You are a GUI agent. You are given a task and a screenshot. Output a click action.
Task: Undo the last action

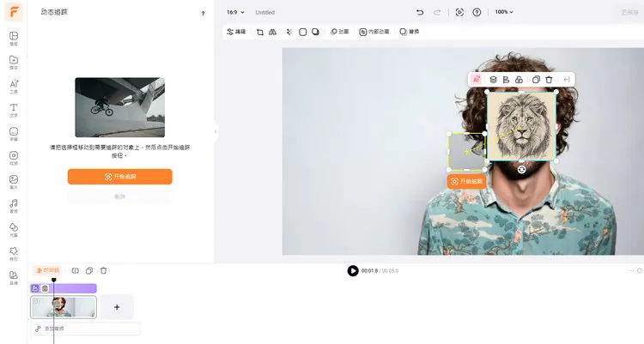pyautogui.click(x=419, y=12)
